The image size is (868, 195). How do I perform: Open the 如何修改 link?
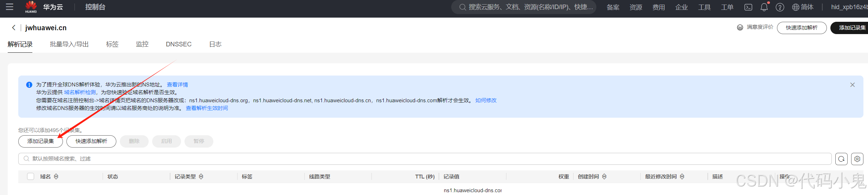click(x=486, y=100)
